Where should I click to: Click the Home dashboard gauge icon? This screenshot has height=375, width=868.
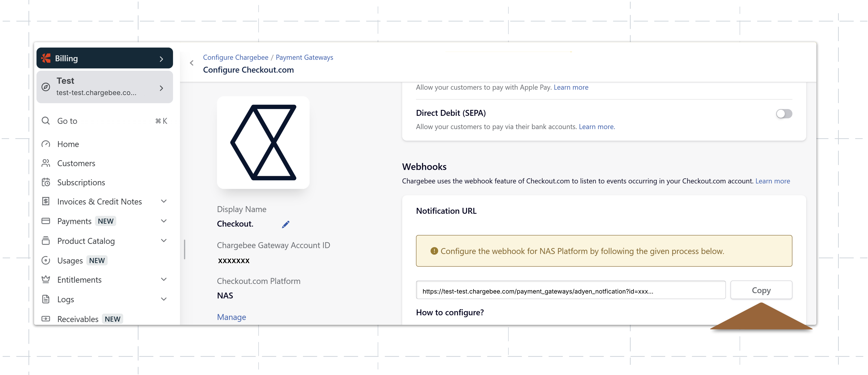click(46, 144)
